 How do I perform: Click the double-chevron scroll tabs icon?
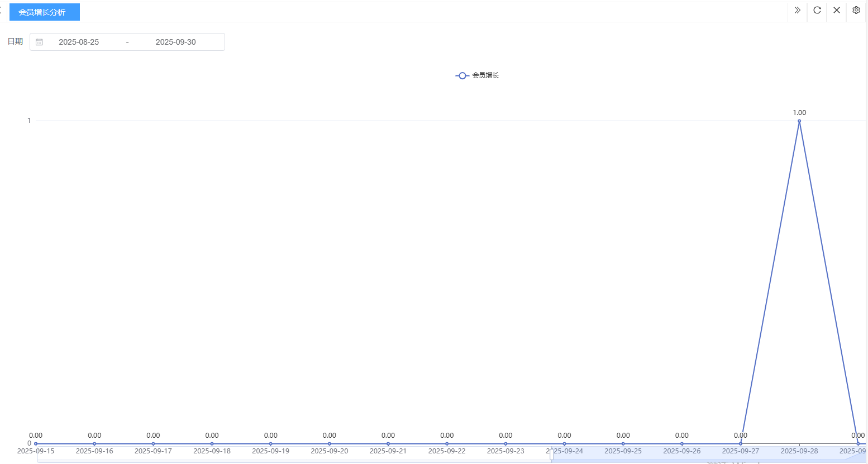click(x=797, y=10)
